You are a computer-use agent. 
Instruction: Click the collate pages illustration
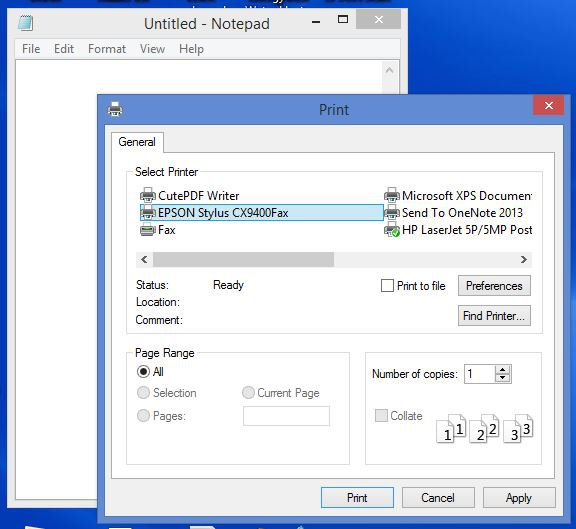[485, 428]
